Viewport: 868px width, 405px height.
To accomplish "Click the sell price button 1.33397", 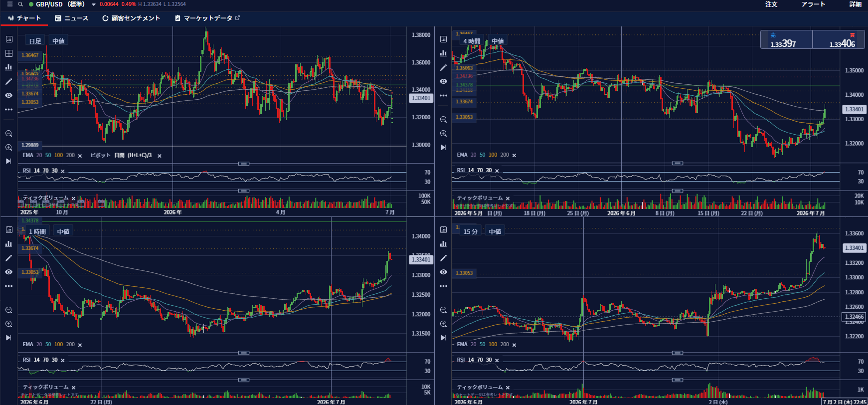I will (786, 39).
